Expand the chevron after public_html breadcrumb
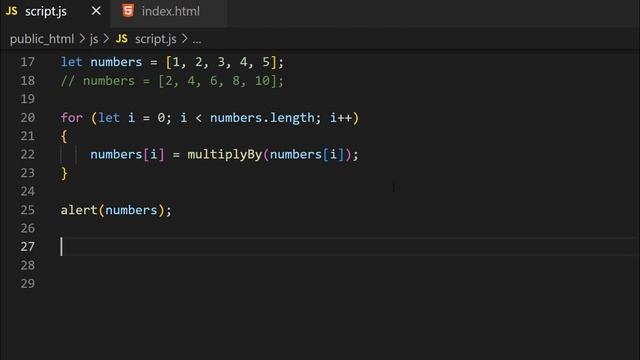Viewport: 640px width, 360px height. click(82, 39)
